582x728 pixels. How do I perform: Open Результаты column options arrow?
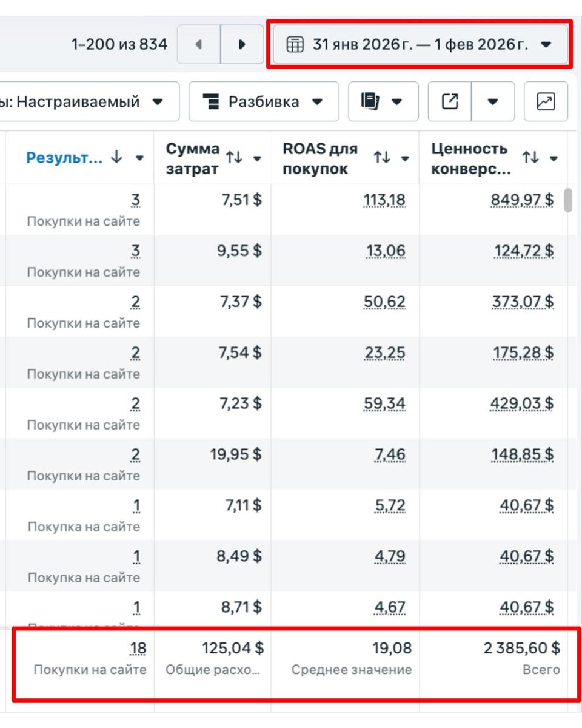pos(140,158)
